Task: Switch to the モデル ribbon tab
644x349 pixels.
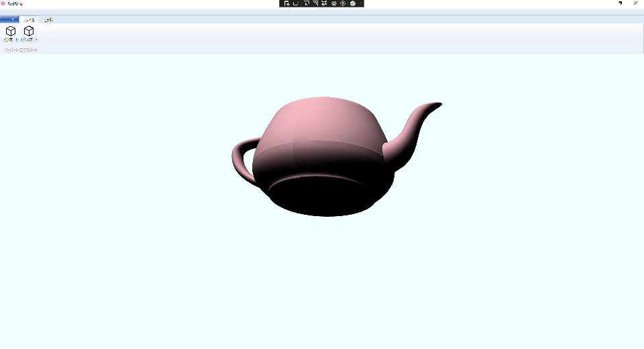Action: coord(48,19)
